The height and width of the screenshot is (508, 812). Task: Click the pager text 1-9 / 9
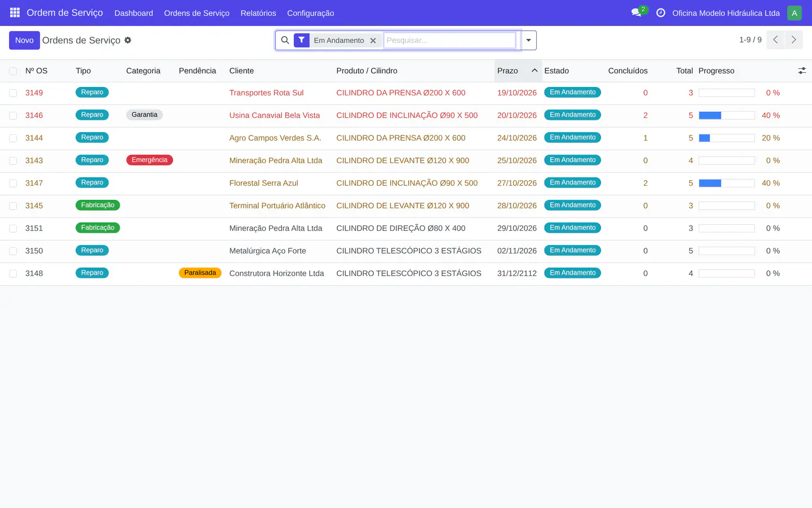coord(751,40)
